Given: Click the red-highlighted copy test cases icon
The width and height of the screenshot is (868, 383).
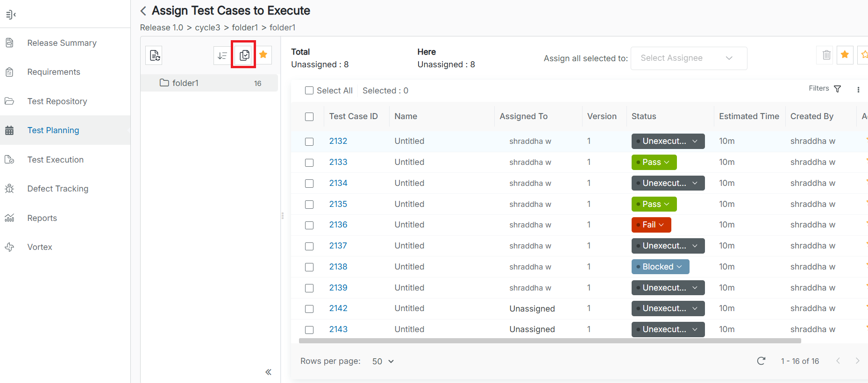Looking at the screenshot, I should tap(244, 56).
